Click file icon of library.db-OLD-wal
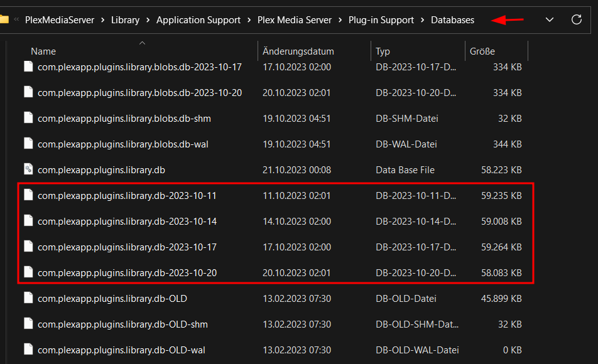 point(28,349)
